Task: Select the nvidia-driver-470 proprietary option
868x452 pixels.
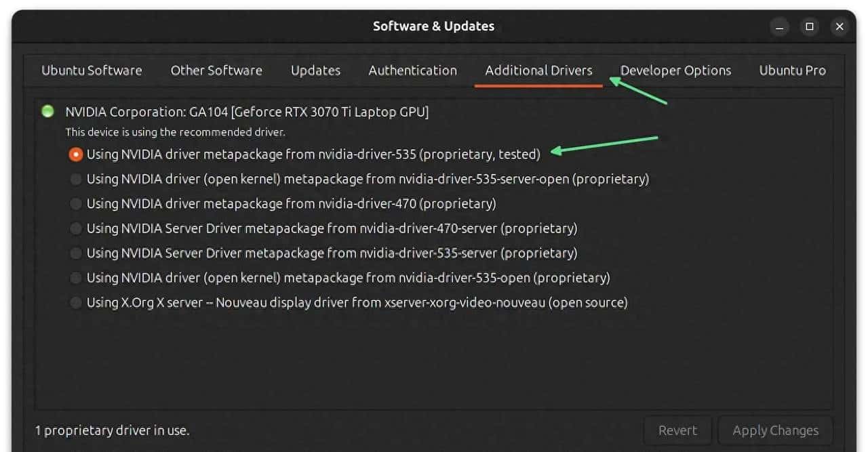Action: click(76, 204)
